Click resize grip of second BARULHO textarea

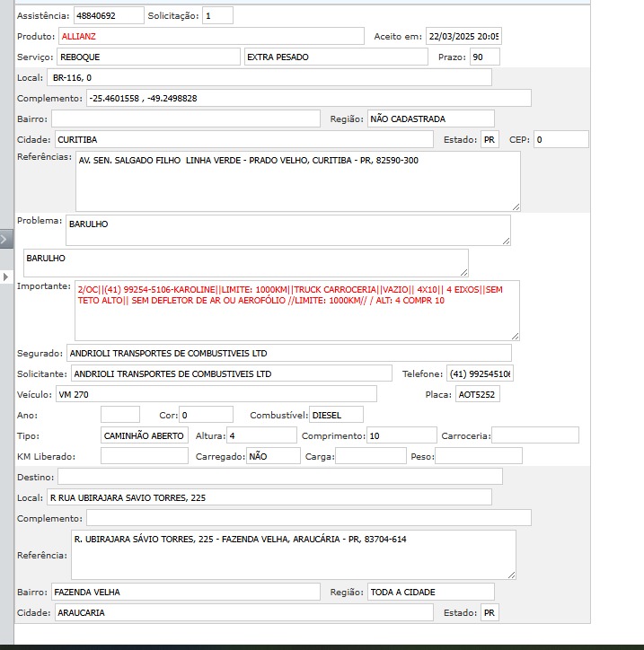coord(463,271)
